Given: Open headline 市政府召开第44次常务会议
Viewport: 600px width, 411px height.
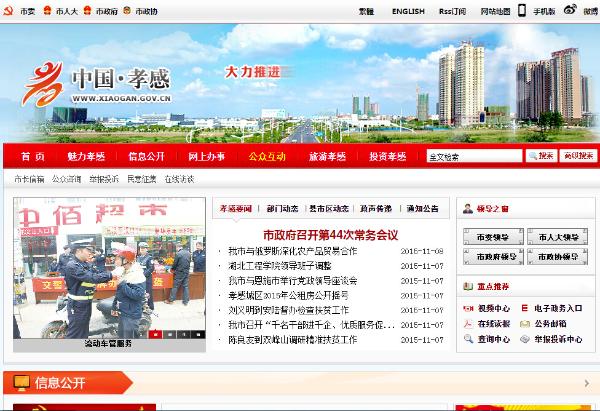Looking at the screenshot, I should pos(331,235).
